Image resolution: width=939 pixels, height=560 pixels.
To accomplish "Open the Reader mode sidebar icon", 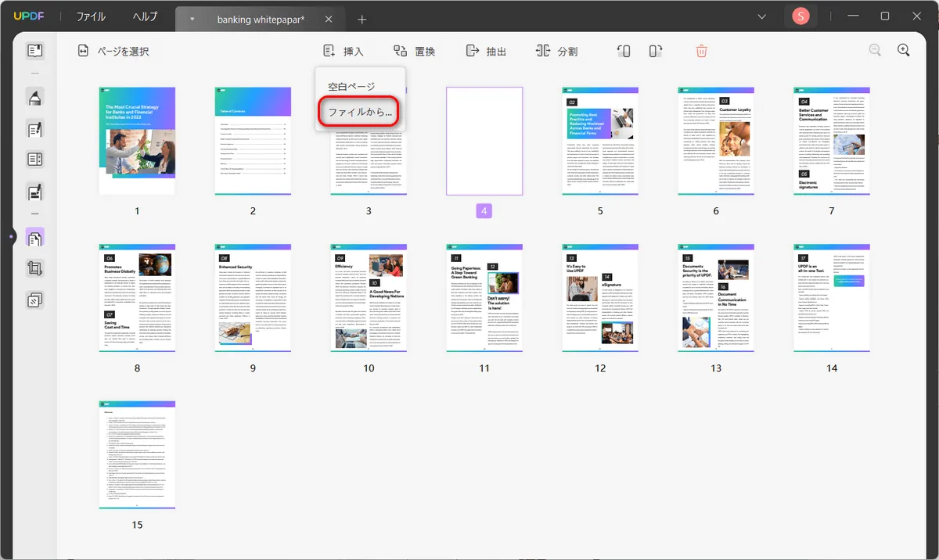I will 35,52.
